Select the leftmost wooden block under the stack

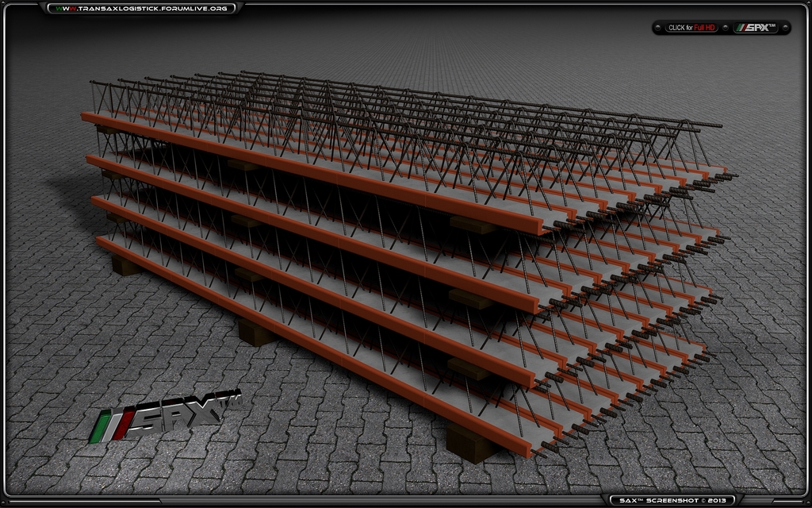tap(124, 264)
